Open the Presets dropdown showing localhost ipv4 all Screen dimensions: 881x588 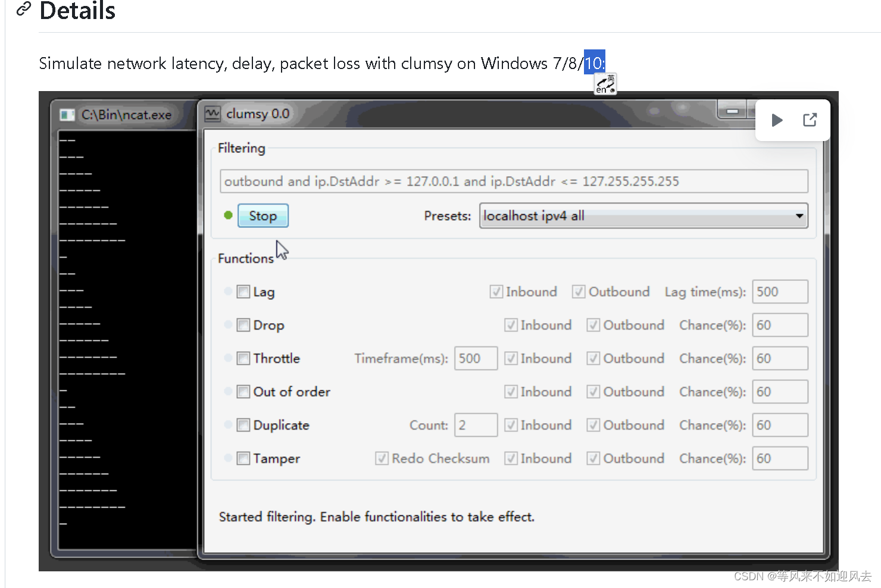coord(643,216)
